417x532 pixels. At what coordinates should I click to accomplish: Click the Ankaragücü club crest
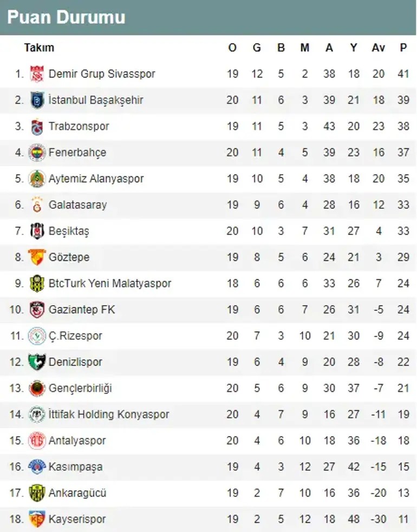pyautogui.click(x=37, y=493)
